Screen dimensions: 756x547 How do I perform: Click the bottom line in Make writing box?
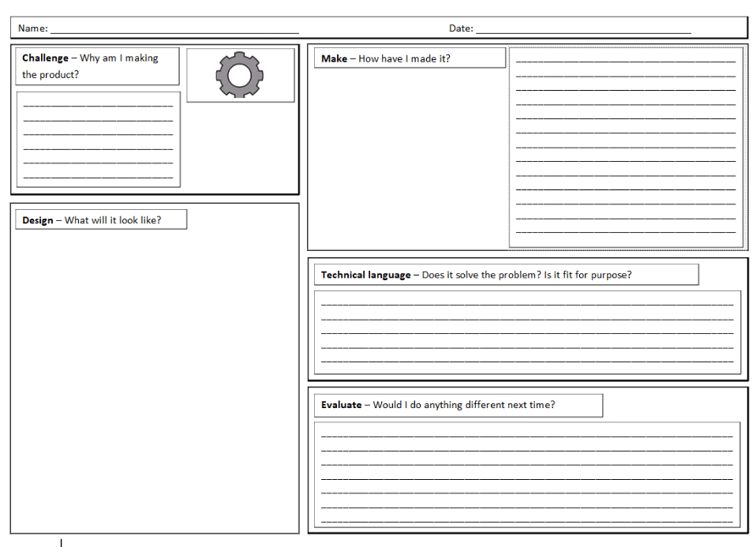[625, 232]
